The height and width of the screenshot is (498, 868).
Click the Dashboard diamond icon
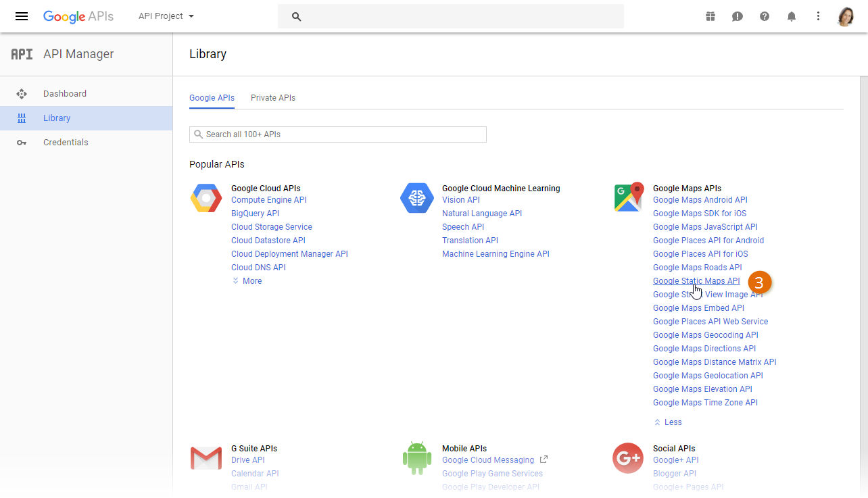point(22,94)
